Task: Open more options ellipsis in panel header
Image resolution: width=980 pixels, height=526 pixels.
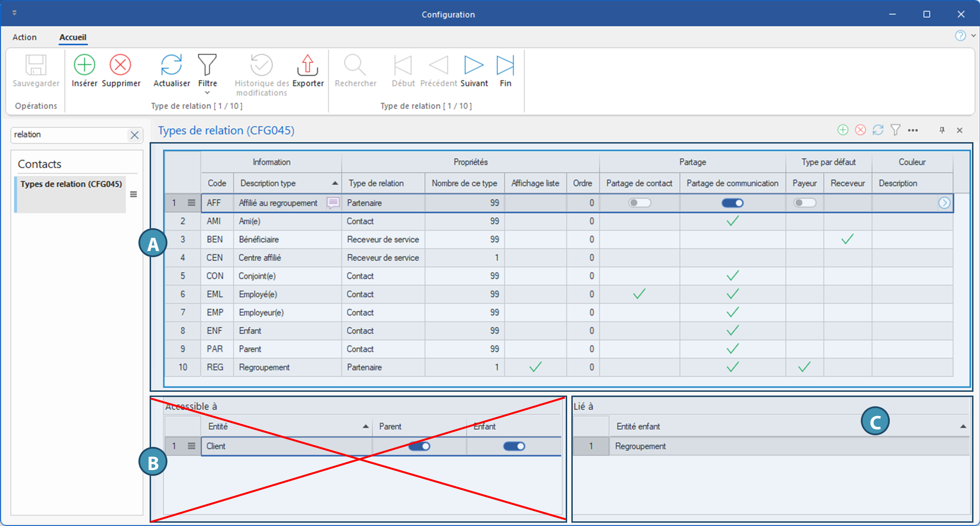Action: pos(913,130)
